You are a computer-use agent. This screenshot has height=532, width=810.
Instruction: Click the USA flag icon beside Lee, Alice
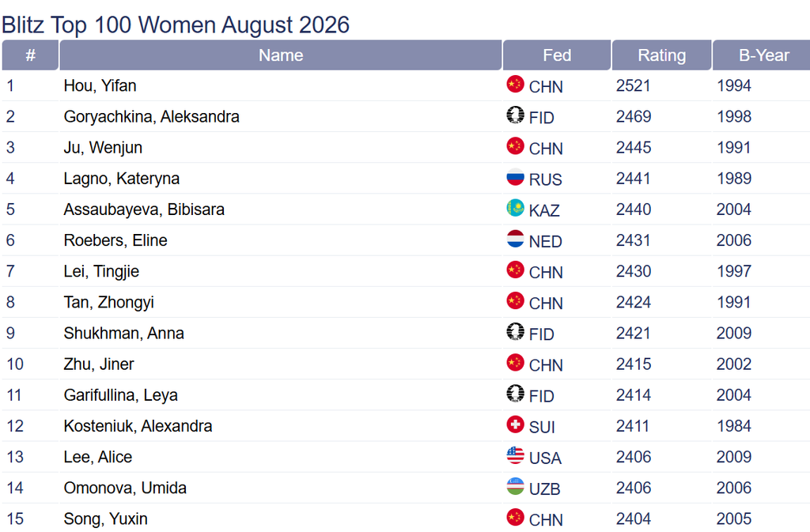pyautogui.click(x=515, y=455)
